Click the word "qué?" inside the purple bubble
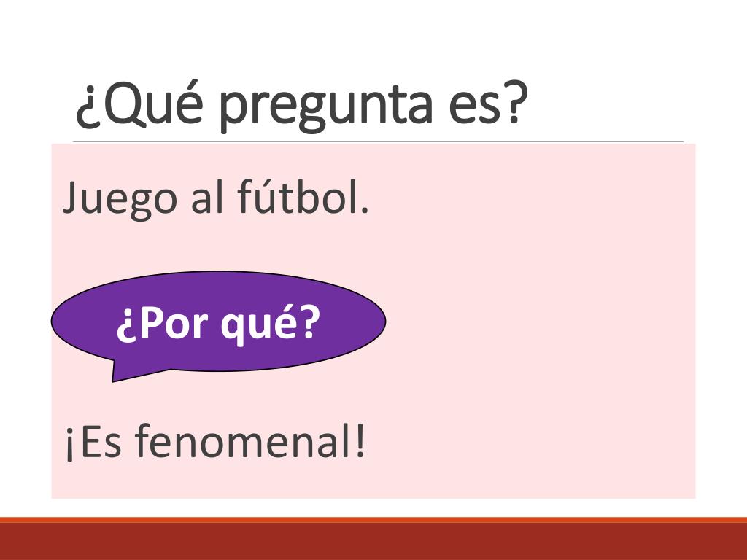This screenshot has height=560, width=747. [270, 324]
